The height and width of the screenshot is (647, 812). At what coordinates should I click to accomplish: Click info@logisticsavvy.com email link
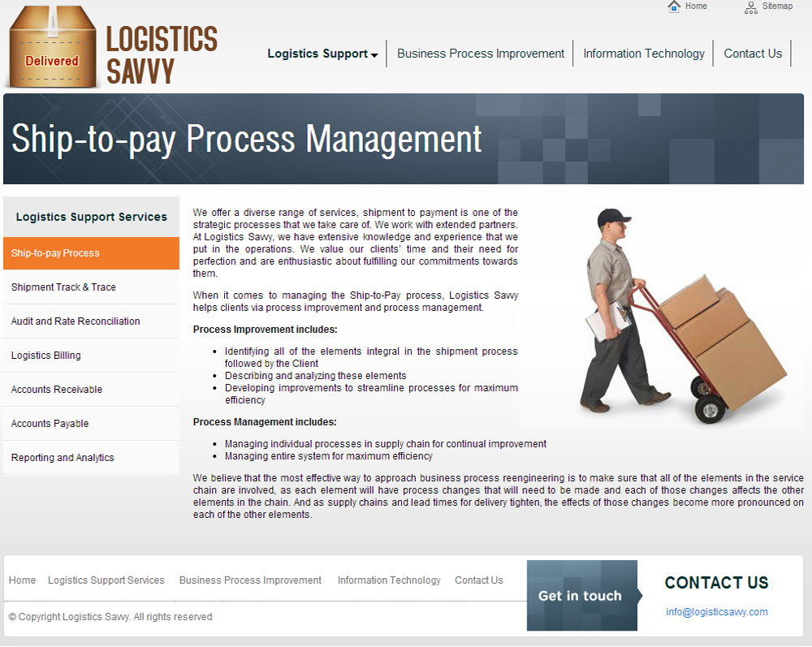tap(716, 612)
